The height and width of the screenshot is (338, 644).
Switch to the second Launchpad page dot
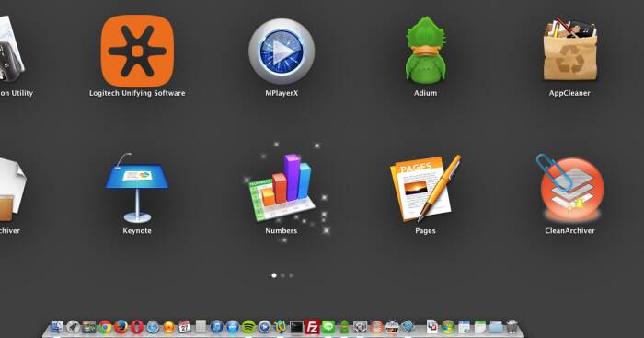pos(282,275)
